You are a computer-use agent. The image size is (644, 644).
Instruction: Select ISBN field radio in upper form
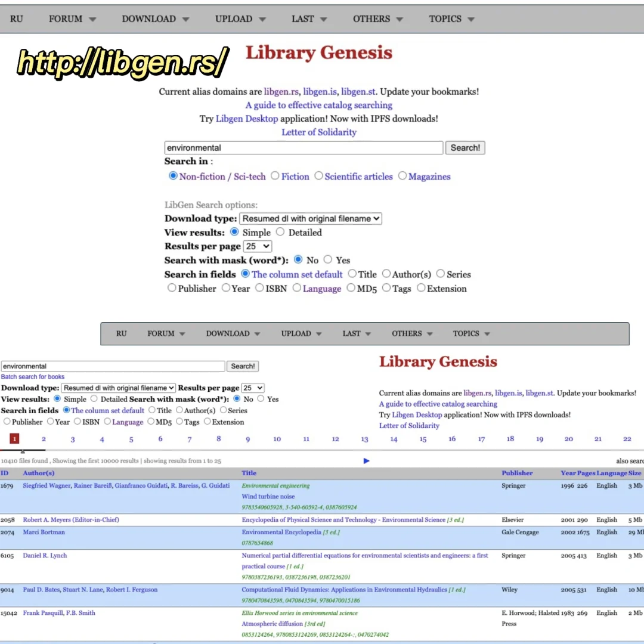[x=259, y=288]
